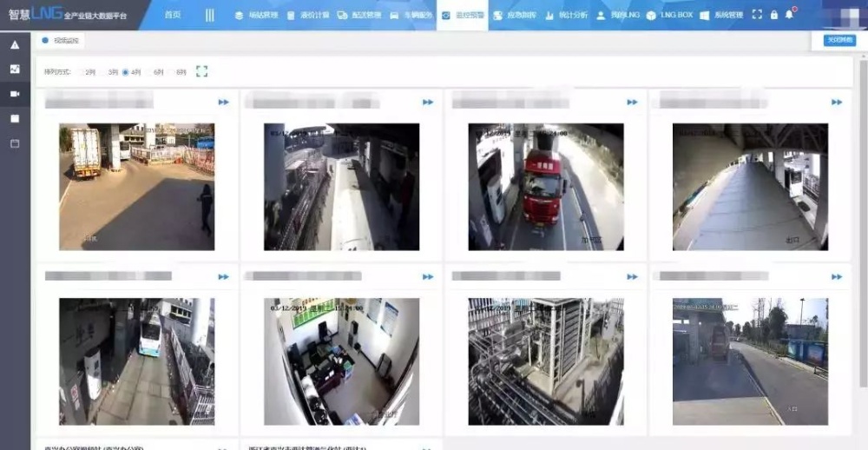Click fast-forward arrows above pipework equipment feed
This screenshot has height=450, width=868.
pos(632,276)
